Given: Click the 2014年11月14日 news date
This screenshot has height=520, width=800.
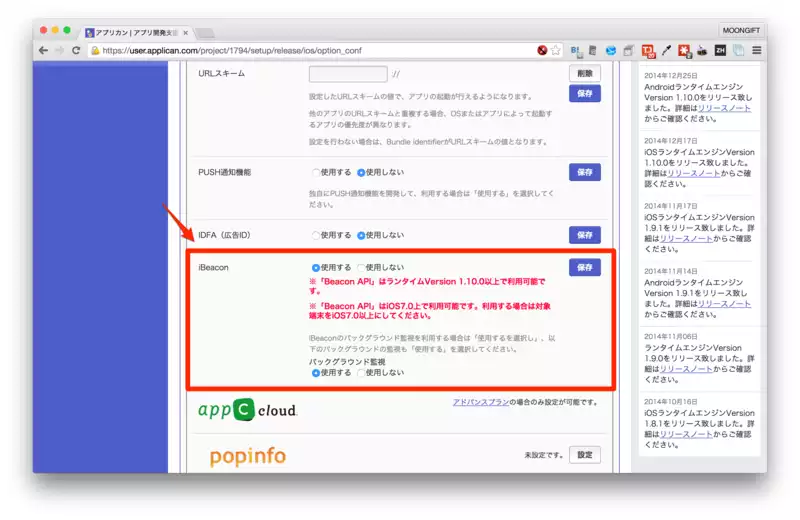Looking at the screenshot, I should (670, 271).
